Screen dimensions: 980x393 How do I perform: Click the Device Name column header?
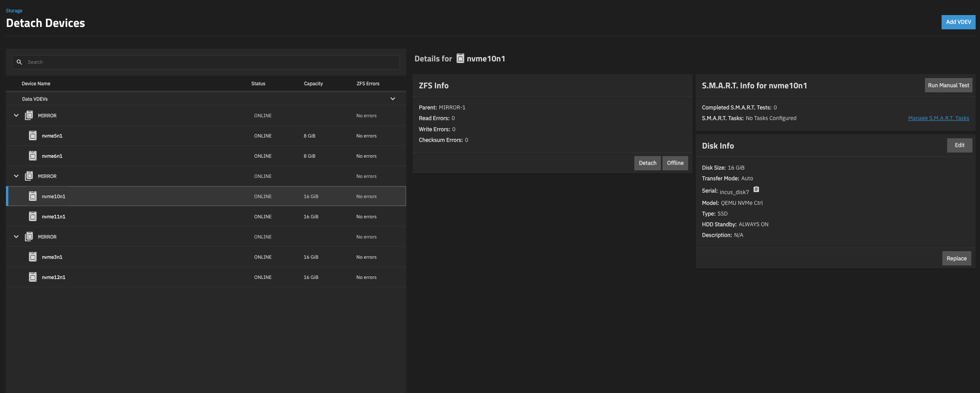point(36,84)
